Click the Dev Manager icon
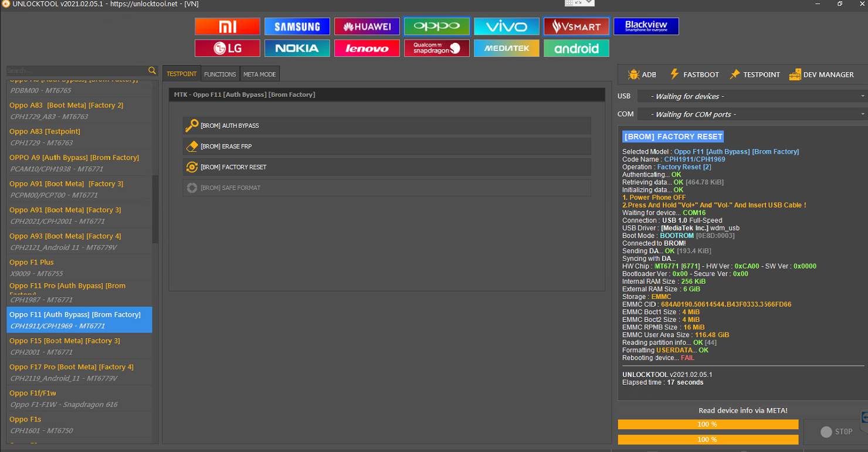This screenshot has width=868, height=452. (x=795, y=74)
